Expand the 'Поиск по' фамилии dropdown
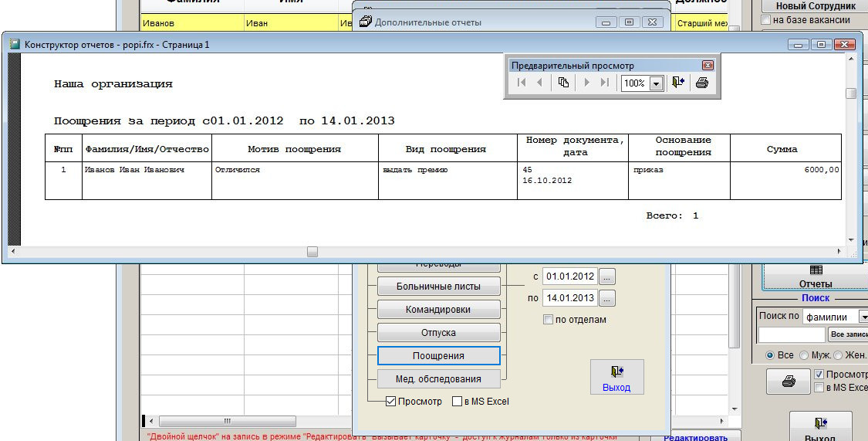The image size is (868, 441). point(863,317)
